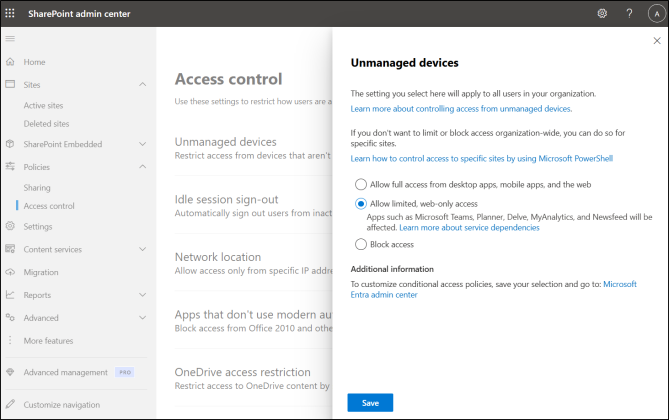Expand the Content services chevron
669x420 pixels.
click(143, 249)
